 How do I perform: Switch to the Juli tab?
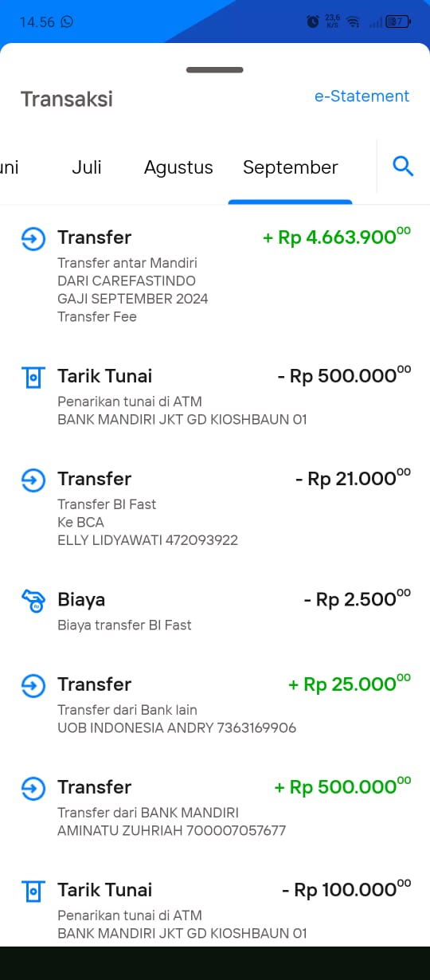[x=87, y=167]
